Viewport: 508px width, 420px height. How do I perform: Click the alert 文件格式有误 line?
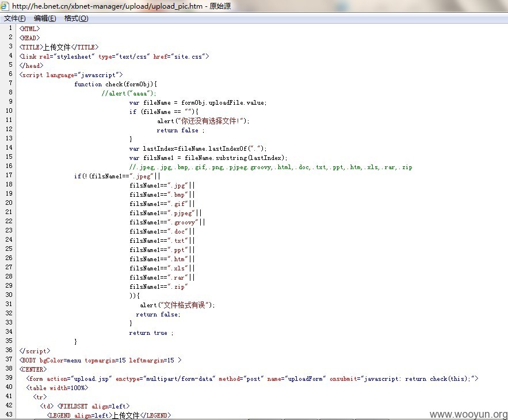(x=177, y=305)
